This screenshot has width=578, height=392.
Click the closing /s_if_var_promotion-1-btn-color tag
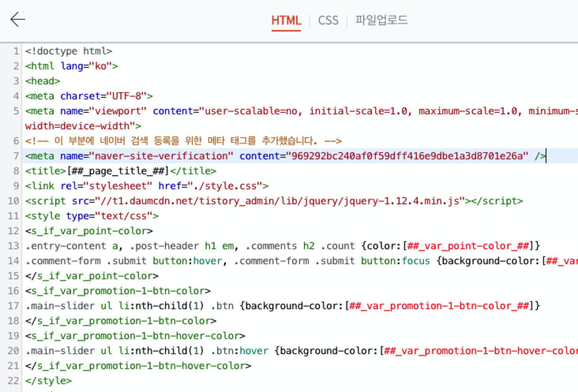point(121,321)
